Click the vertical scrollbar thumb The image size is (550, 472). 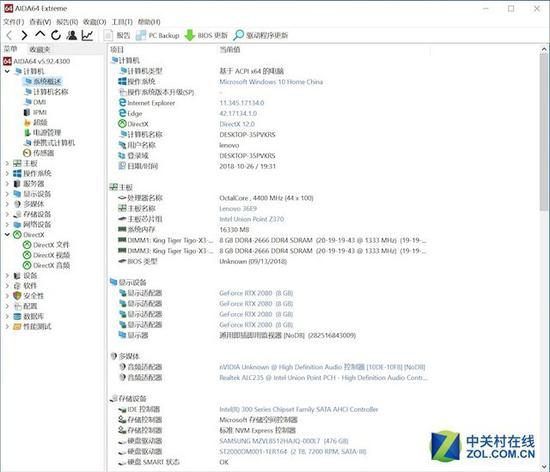tap(544, 133)
